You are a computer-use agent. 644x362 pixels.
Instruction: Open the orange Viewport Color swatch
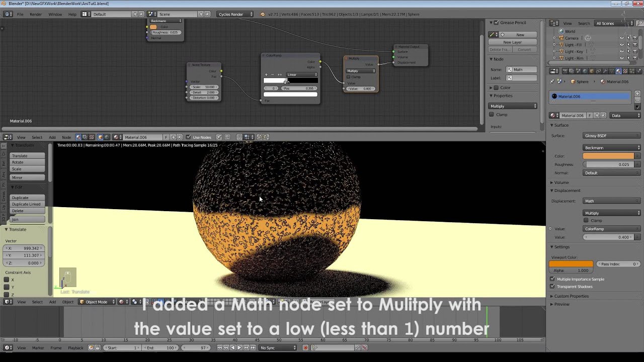571,264
